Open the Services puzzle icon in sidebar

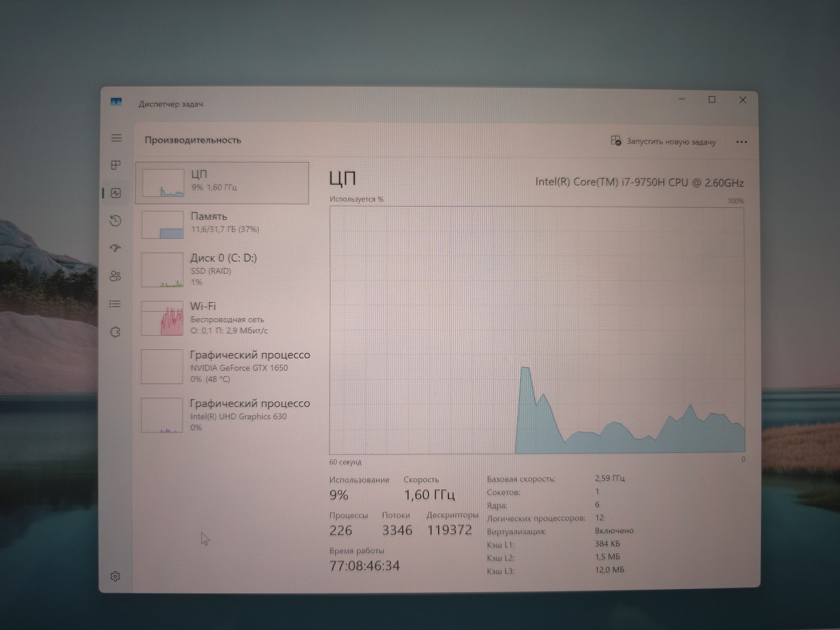(115, 332)
